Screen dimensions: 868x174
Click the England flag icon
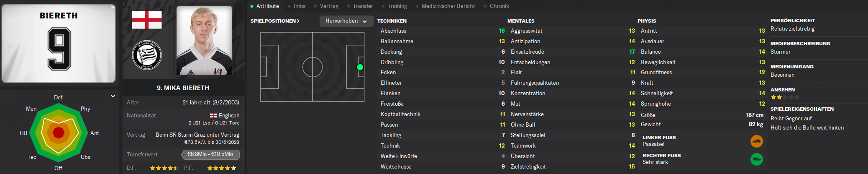[147, 20]
